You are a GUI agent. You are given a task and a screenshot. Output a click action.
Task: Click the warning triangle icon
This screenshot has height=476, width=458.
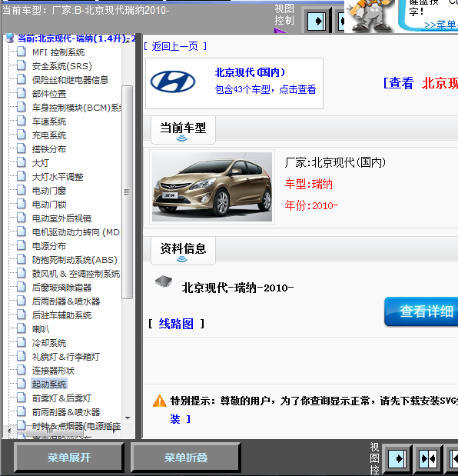[160, 401]
